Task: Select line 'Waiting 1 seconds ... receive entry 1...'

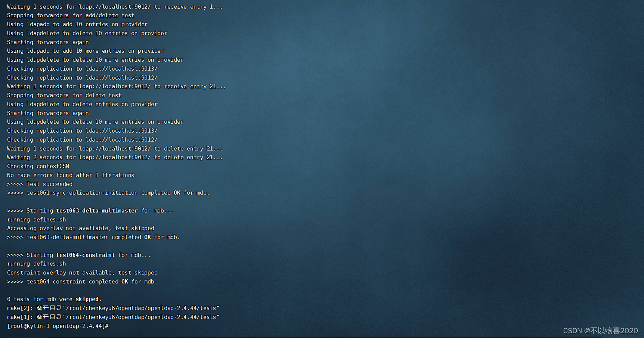Action: pos(115,7)
